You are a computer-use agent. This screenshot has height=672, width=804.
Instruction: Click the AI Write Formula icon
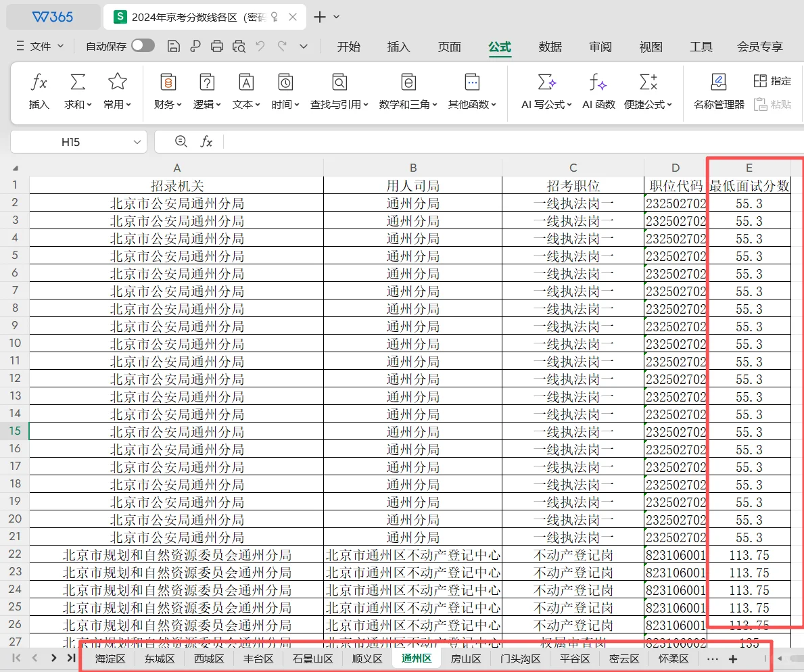[546, 82]
